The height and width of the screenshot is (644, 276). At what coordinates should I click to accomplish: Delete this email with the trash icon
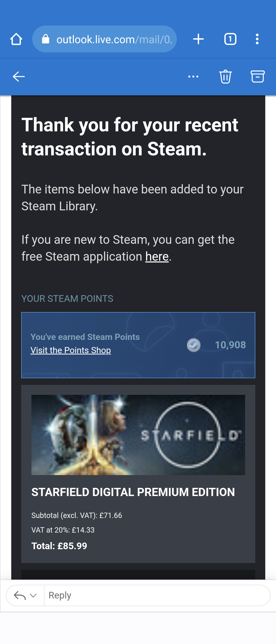tap(225, 76)
